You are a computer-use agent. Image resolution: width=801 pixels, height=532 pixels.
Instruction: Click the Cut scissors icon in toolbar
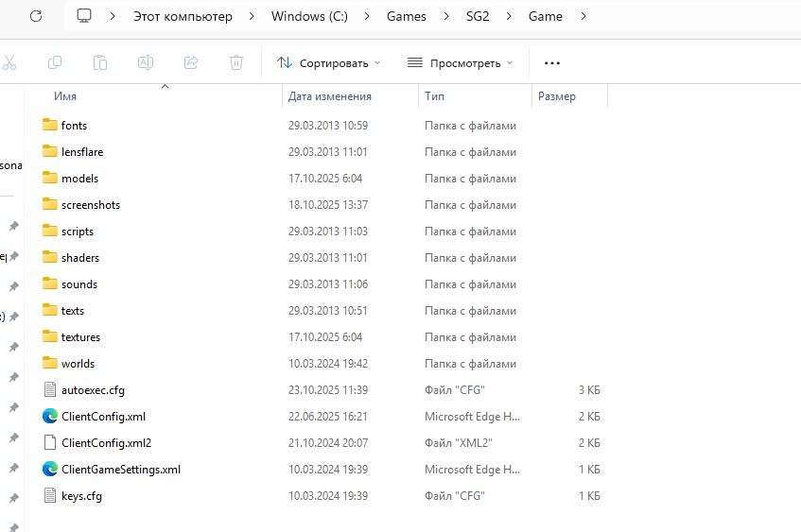[9, 62]
